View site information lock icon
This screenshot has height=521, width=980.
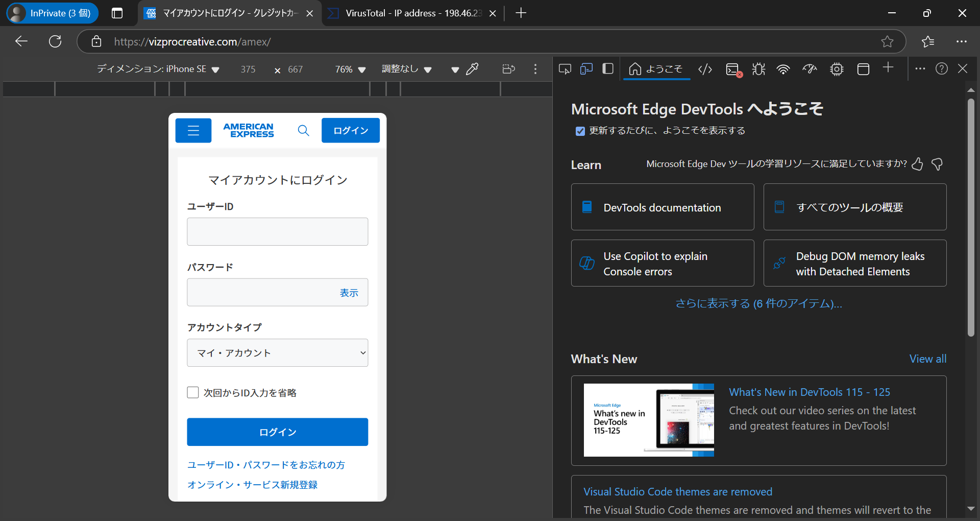point(96,41)
